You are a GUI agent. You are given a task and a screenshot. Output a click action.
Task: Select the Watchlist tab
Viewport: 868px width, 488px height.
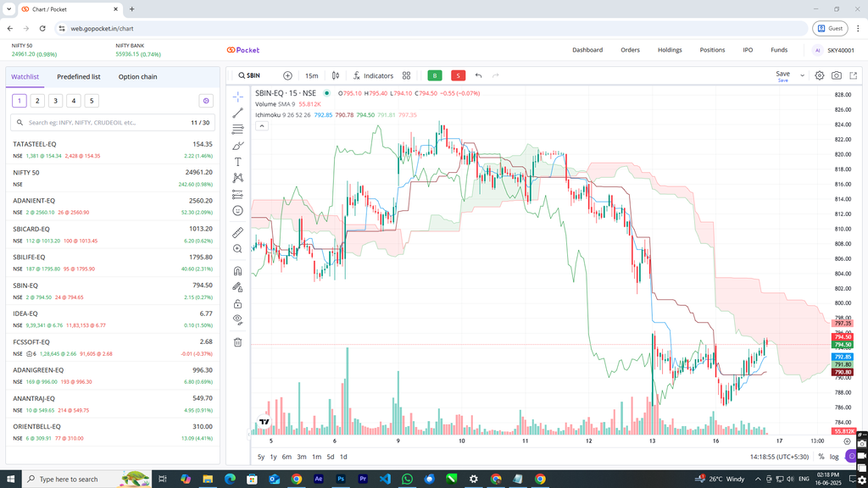click(25, 77)
